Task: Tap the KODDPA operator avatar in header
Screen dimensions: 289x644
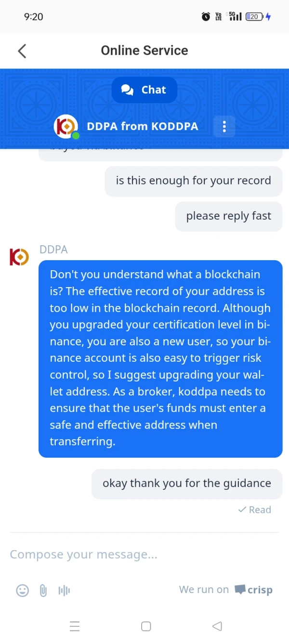Action: click(65, 127)
